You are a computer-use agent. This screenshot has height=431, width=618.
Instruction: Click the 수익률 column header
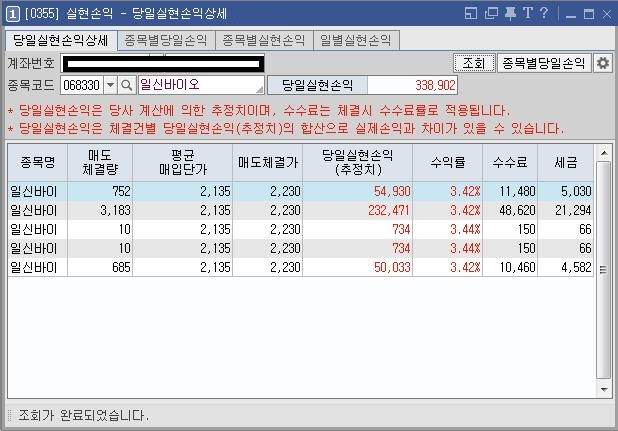point(448,162)
